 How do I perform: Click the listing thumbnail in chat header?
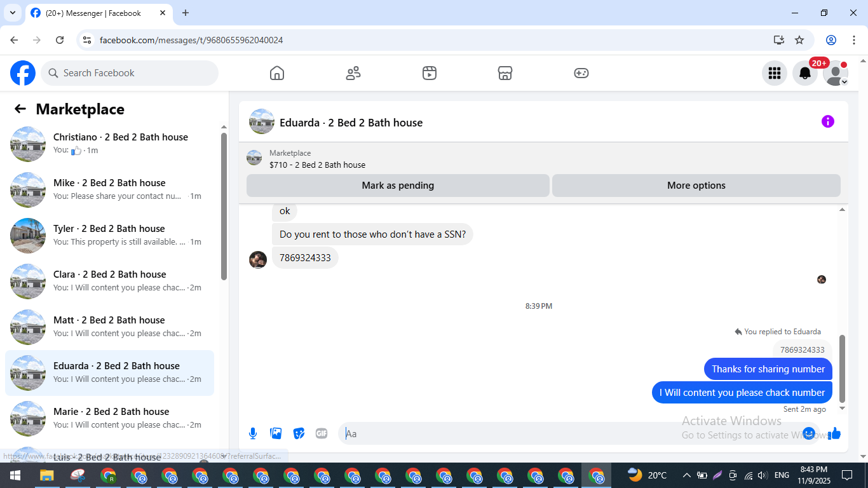click(x=254, y=158)
